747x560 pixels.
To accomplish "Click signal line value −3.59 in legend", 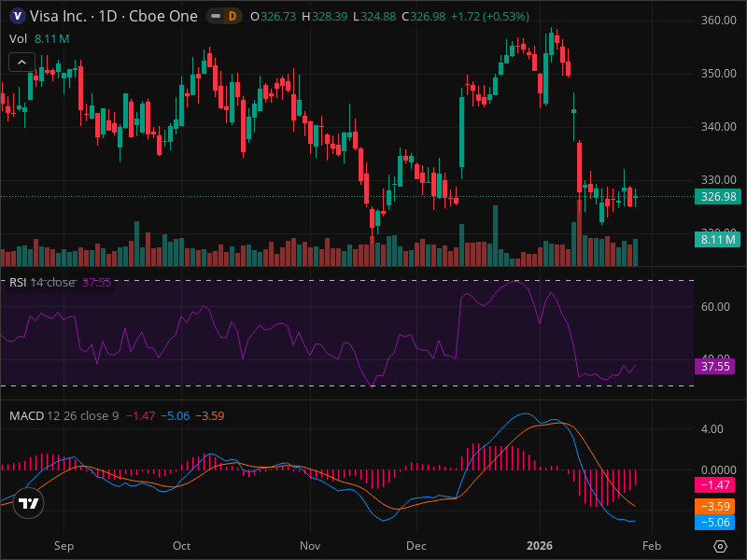I will (x=210, y=415).
